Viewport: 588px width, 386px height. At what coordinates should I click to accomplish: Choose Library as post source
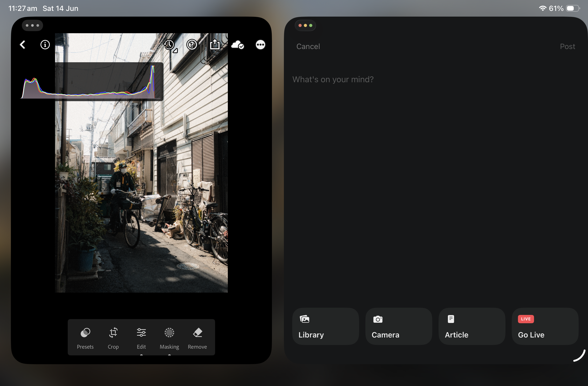click(x=325, y=326)
